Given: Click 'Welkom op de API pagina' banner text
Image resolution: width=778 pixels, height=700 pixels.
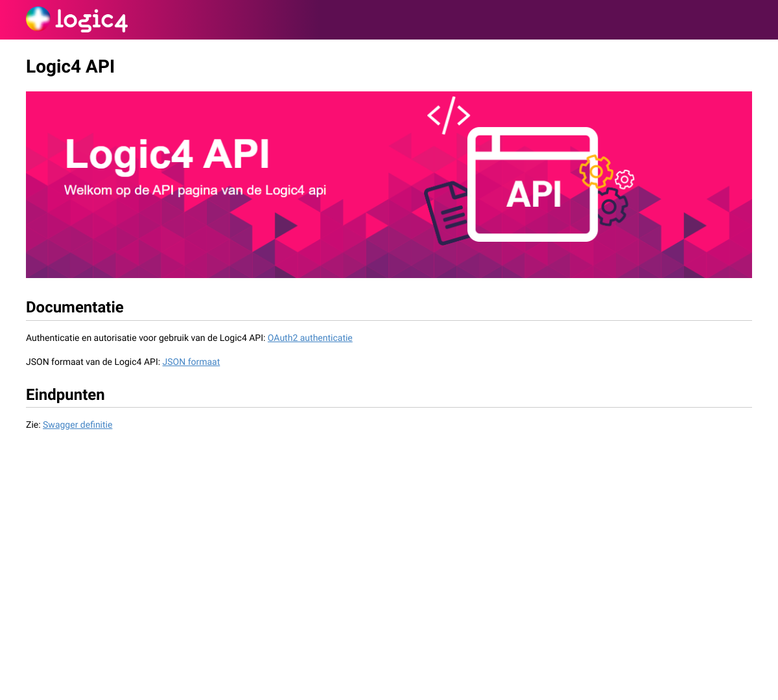Looking at the screenshot, I should click(x=195, y=190).
